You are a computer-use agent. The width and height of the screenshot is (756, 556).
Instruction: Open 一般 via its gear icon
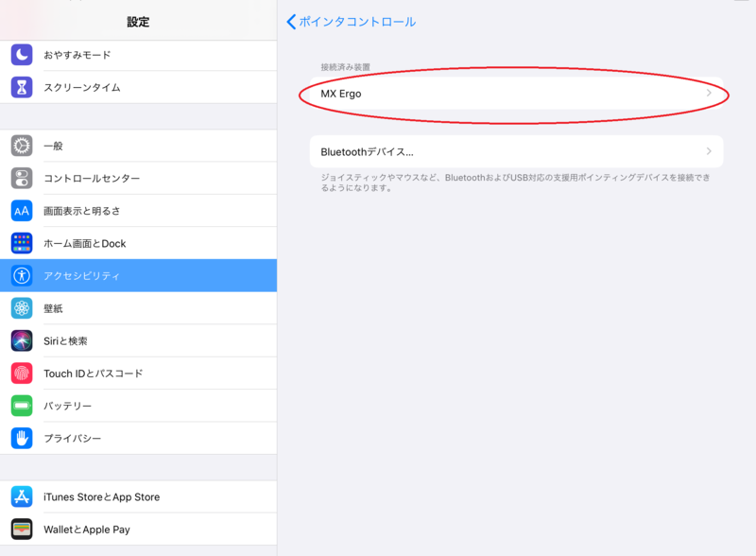pyautogui.click(x=20, y=146)
